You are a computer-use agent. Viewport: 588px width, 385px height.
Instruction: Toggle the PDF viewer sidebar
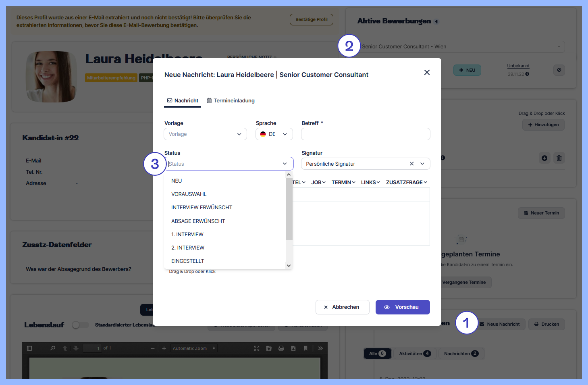[x=29, y=348]
